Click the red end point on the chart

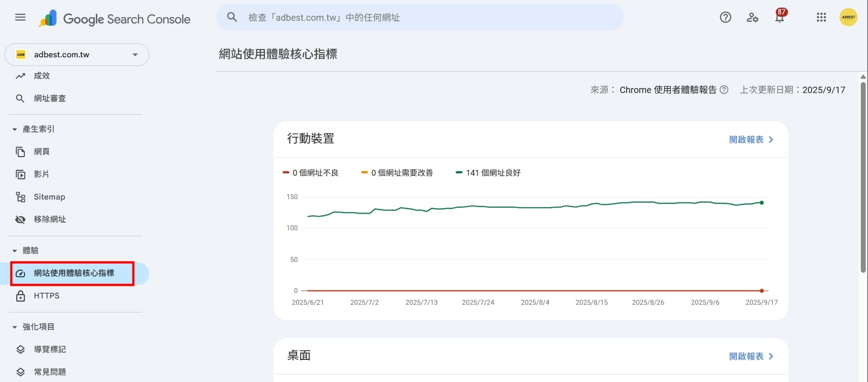click(762, 291)
